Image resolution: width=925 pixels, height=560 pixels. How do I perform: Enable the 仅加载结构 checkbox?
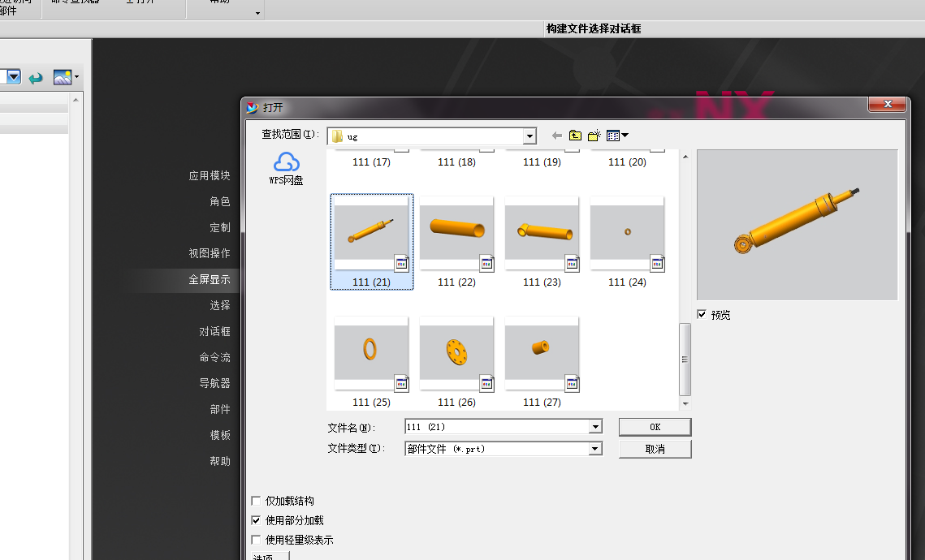tap(256, 501)
